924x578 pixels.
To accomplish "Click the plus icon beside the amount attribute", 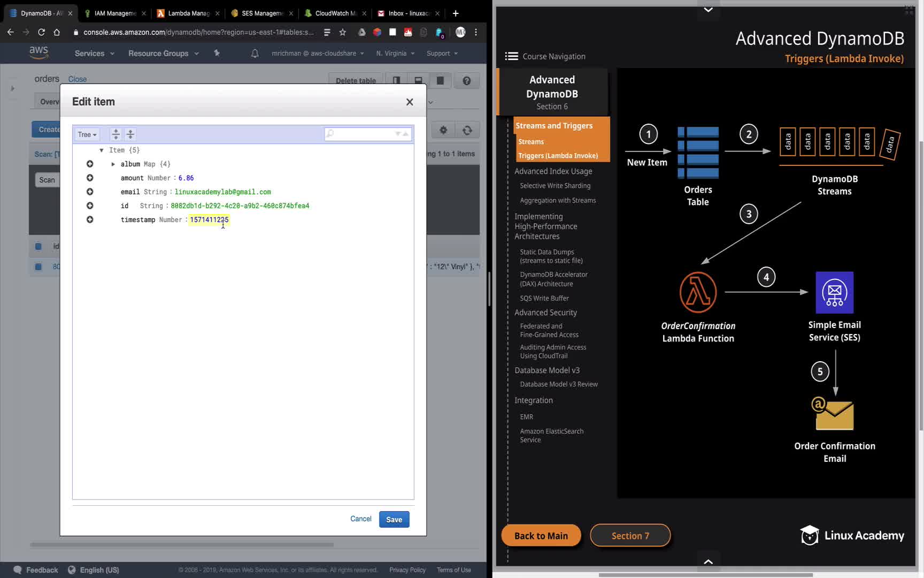I will (x=90, y=178).
